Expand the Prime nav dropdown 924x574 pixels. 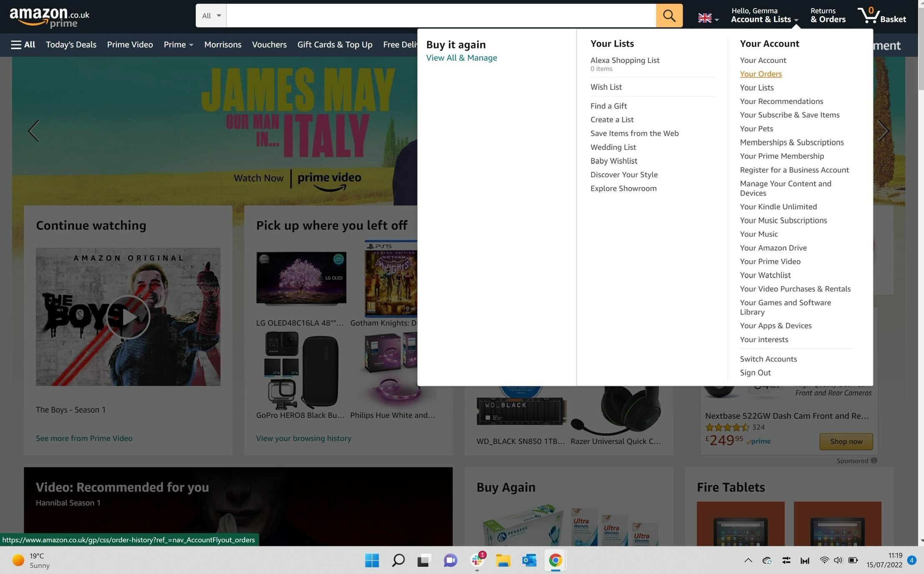(x=178, y=45)
